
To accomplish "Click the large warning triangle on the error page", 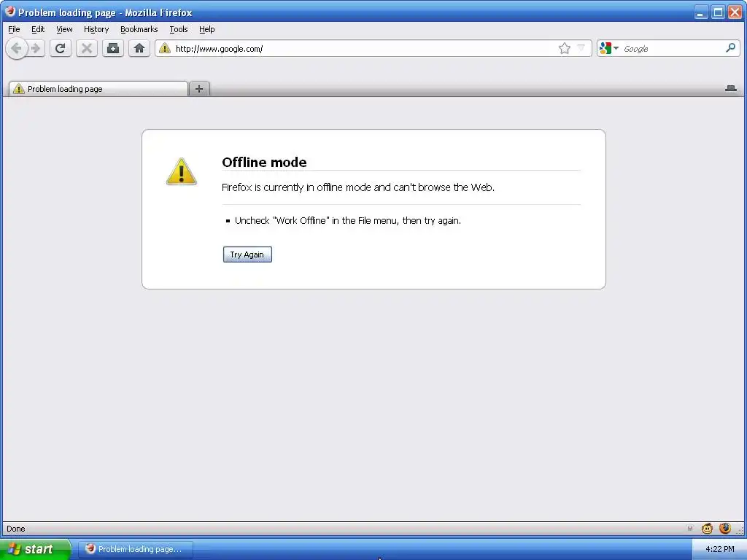I will click(x=182, y=171).
